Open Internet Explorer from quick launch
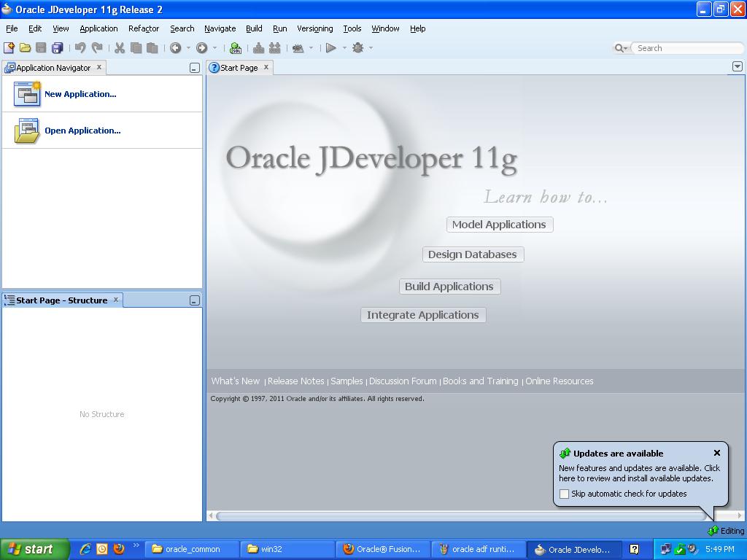 (85, 549)
